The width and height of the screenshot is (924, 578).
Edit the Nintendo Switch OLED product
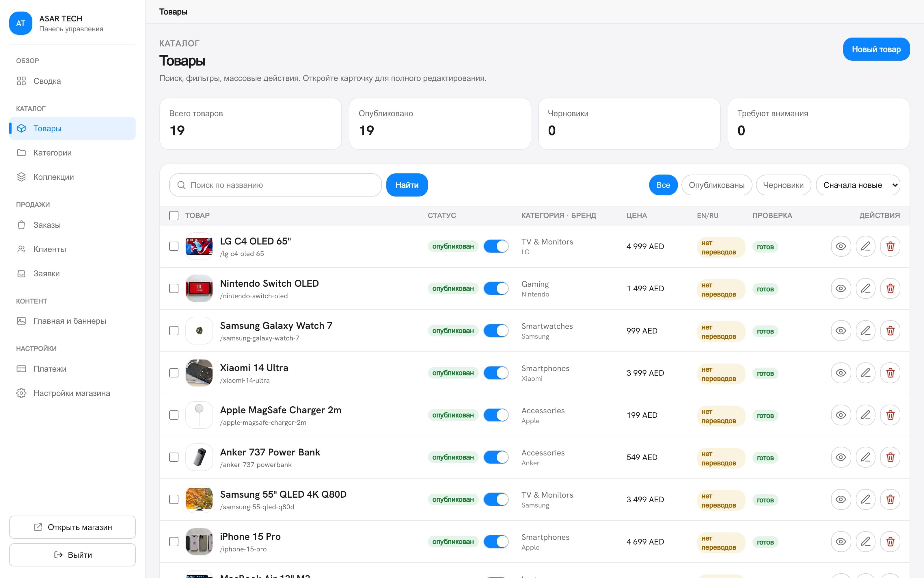click(866, 289)
